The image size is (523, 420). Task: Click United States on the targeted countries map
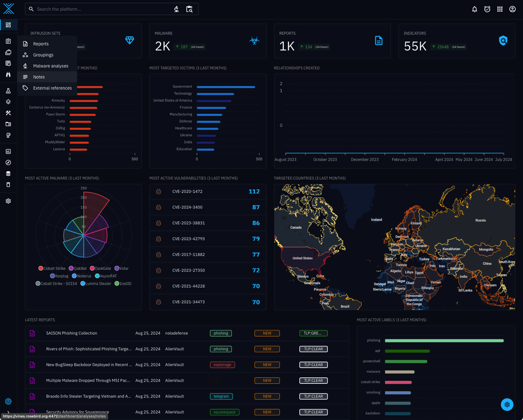[302, 258]
